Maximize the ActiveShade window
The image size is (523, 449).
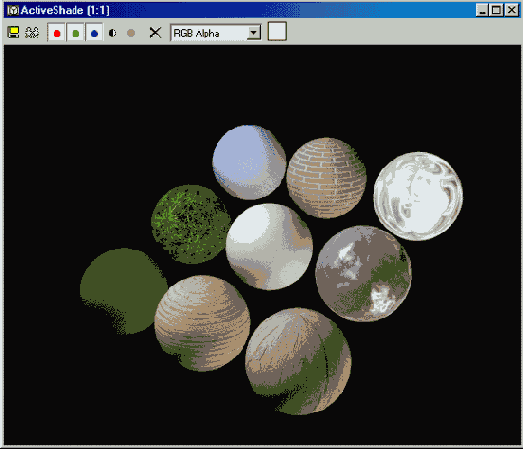pyautogui.click(x=496, y=10)
